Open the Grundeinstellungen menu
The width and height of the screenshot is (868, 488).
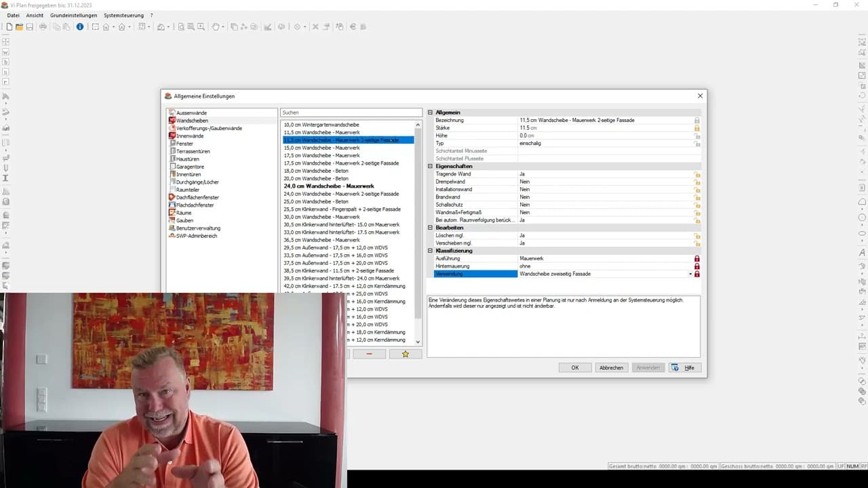pos(73,15)
